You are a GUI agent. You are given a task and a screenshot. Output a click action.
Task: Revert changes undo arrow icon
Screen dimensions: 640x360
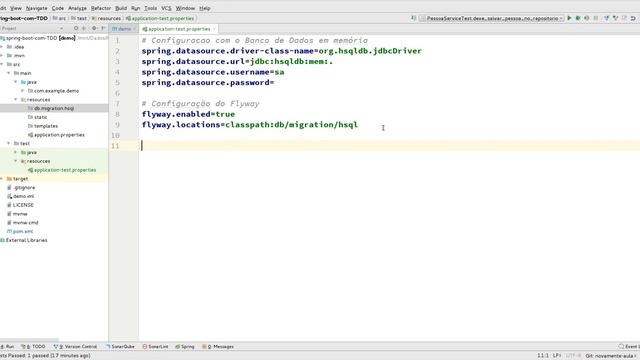pos(633,18)
